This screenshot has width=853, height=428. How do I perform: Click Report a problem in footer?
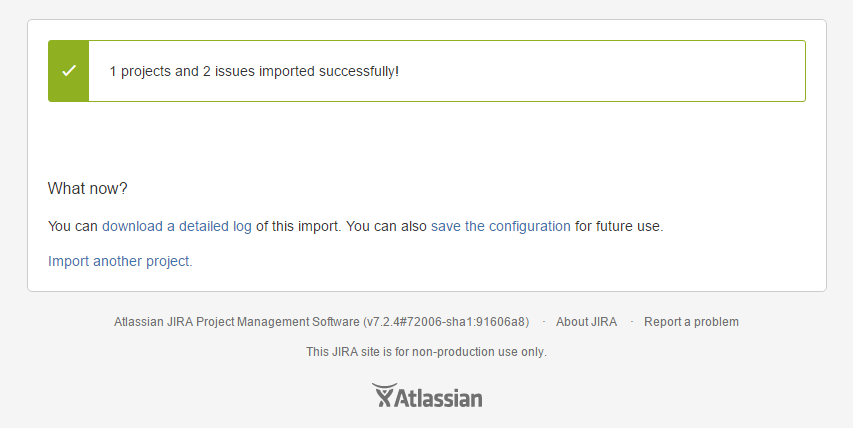[x=691, y=322]
